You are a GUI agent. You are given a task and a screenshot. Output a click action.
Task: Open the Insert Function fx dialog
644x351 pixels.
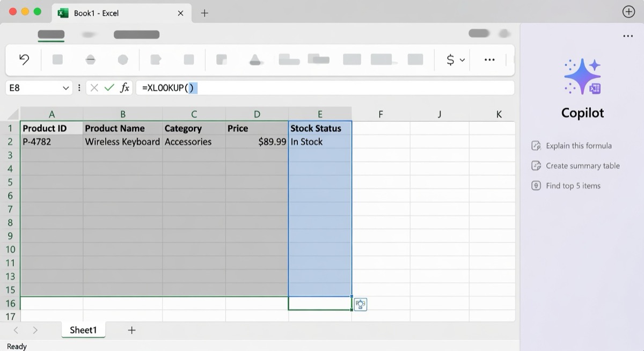point(125,88)
